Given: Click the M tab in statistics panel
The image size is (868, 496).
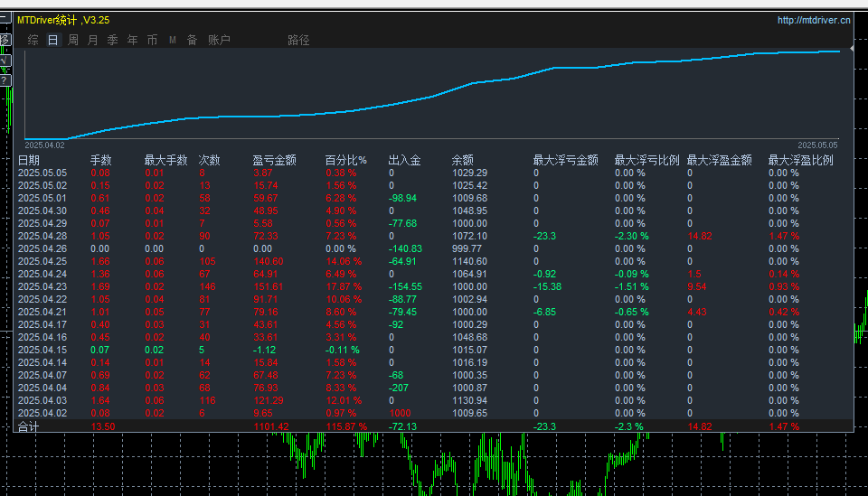Looking at the screenshot, I should click(x=172, y=40).
